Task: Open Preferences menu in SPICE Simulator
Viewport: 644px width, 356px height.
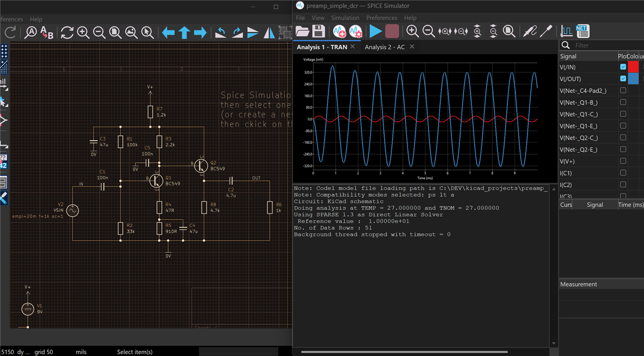Action: pos(382,18)
